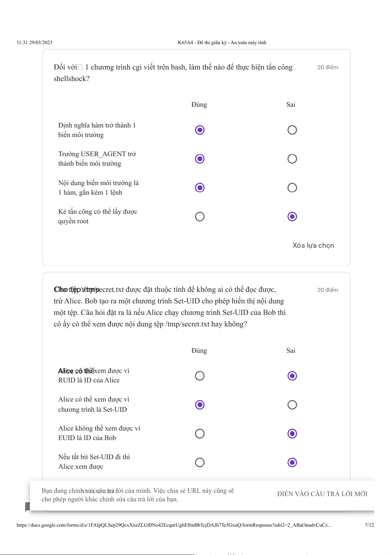Mark 'Định nghĩa hàm trở thành 1 biến môi trường' as Sai
Viewport: 392px width, 555px height.
pos(292,130)
